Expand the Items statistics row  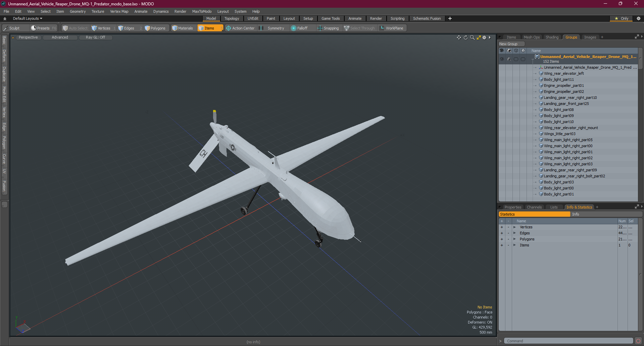pyautogui.click(x=514, y=245)
